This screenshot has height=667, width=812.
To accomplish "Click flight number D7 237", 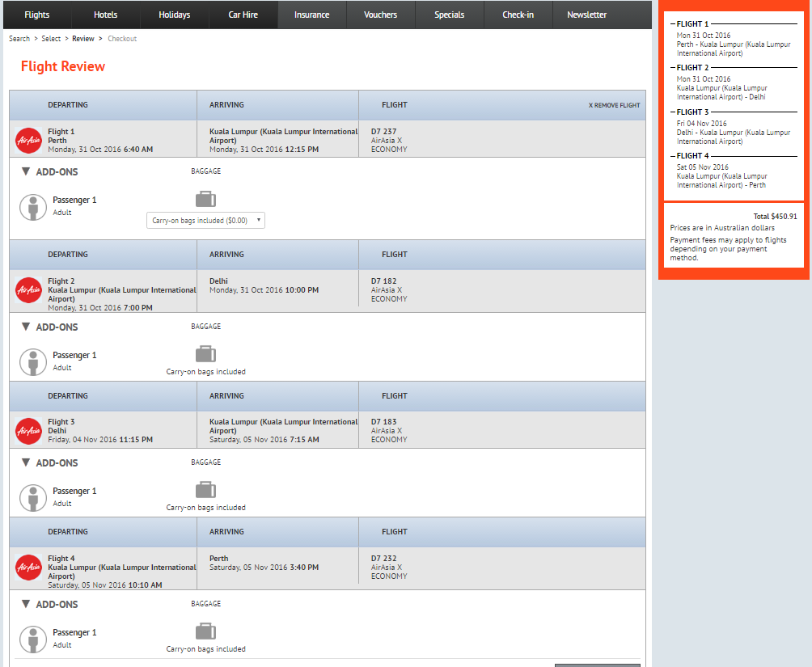I will click(x=383, y=132).
